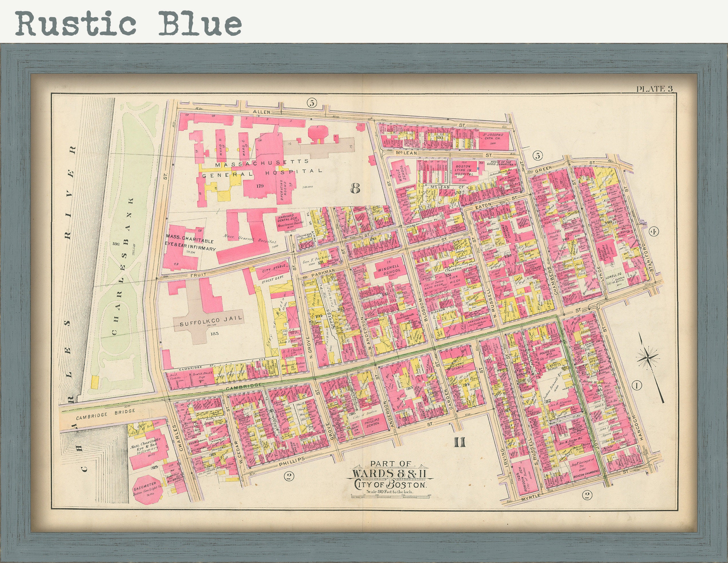
Task: Click the 'WINCHELL SCHOOL' label
Action: [x=389, y=270]
